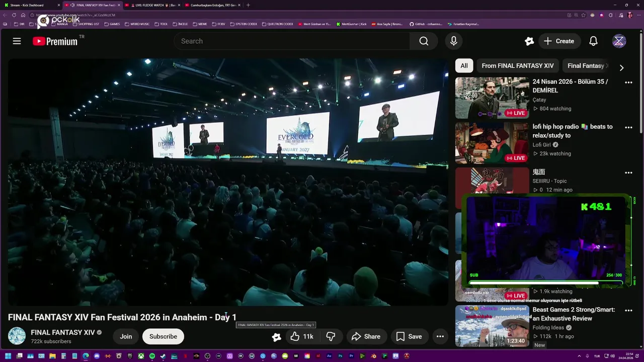Open the MANGA bookmarks folder
644x362 pixels.
59,24
